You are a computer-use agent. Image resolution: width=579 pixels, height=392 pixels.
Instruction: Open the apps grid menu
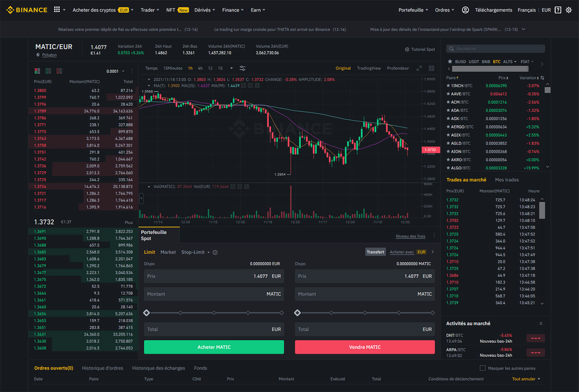(57, 10)
